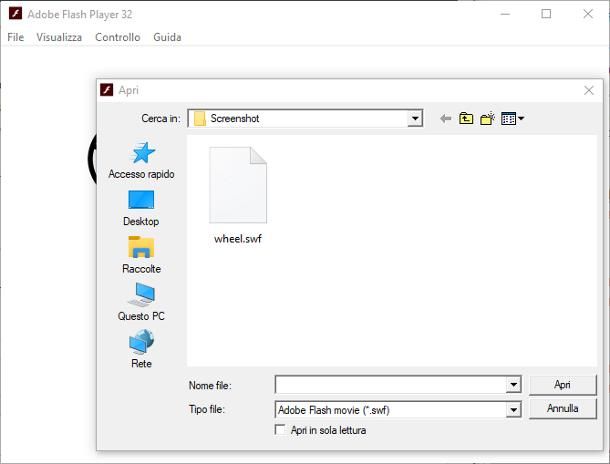Go up one folder level
610x464 pixels.
[x=466, y=118]
